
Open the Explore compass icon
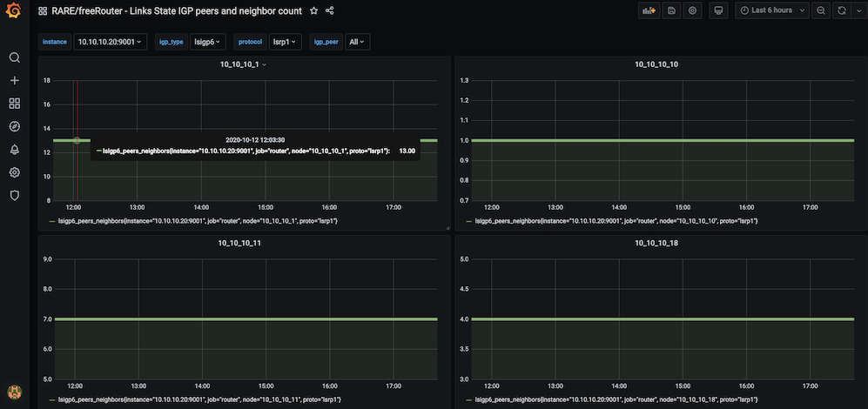pos(15,126)
